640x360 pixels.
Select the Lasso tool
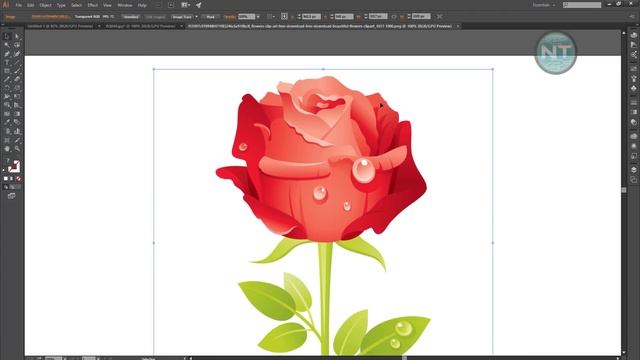17,45
